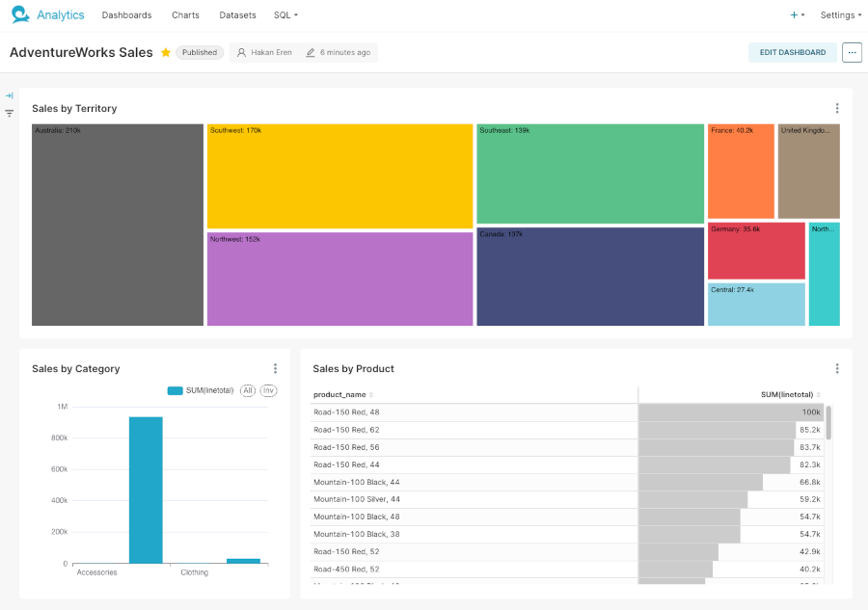The image size is (868, 610).
Task: Expand the Settings dropdown
Action: [x=840, y=15]
